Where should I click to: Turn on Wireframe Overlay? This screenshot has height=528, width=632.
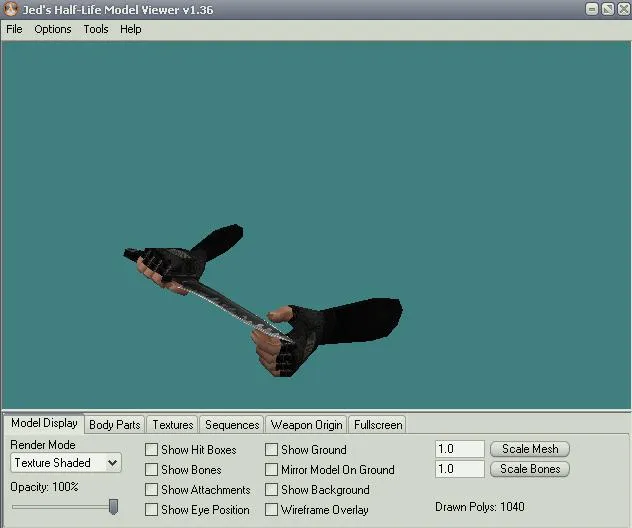(x=272, y=510)
